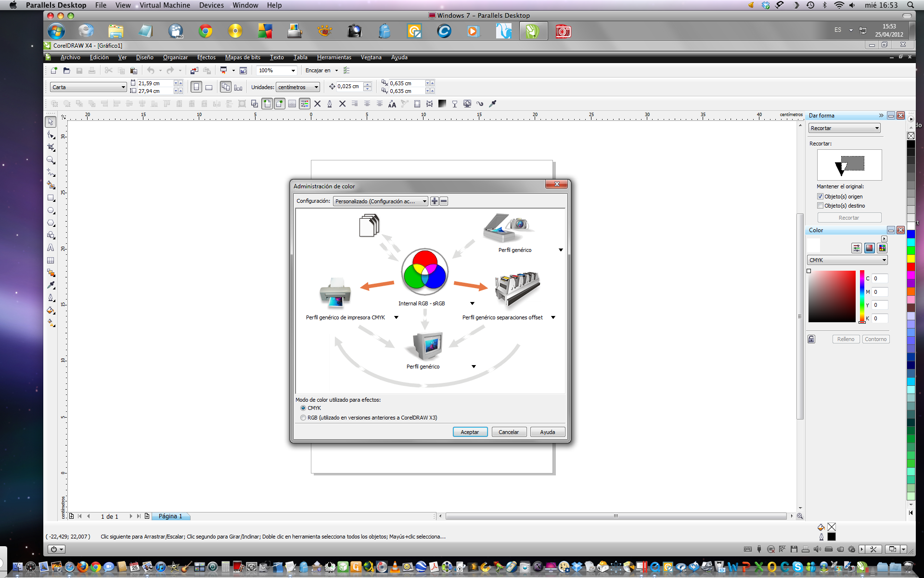Image resolution: width=924 pixels, height=578 pixels.
Task: Check Objeto(s) destino checkbox
Action: 821,206
